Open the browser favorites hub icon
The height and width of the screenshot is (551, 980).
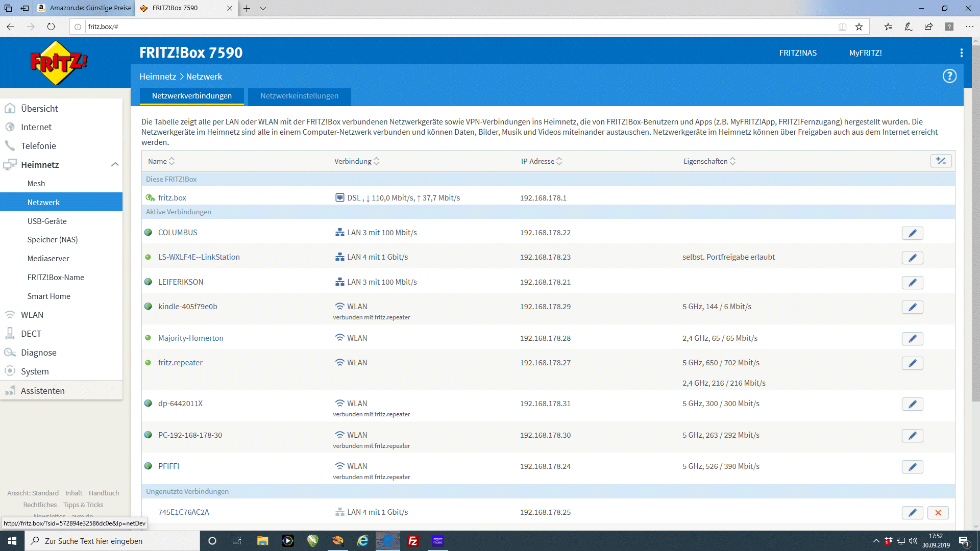click(x=888, y=27)
